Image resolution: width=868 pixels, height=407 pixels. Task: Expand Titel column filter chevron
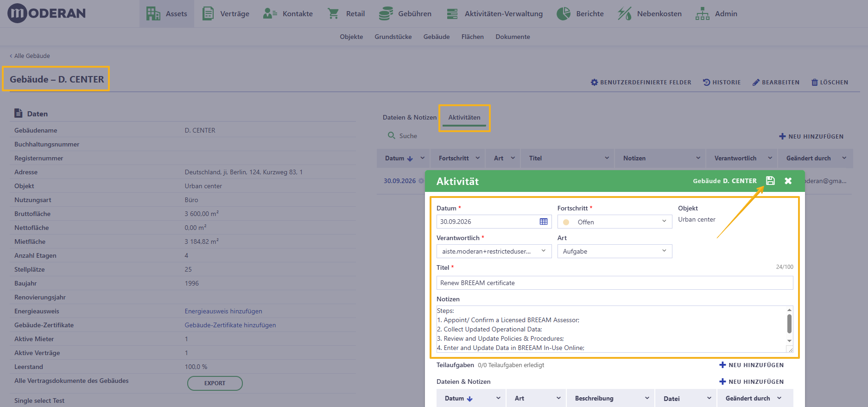click(x=607, y=158)
